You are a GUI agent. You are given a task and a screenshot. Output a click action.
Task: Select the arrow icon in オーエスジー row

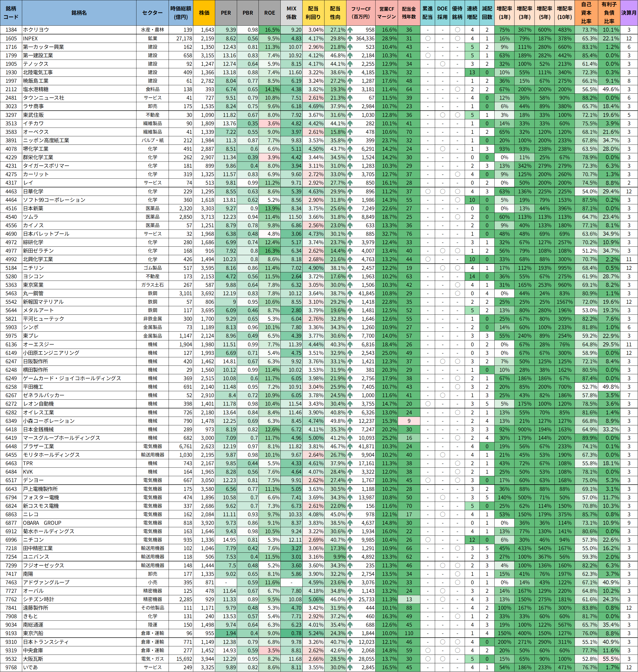[x=350, y=344]
